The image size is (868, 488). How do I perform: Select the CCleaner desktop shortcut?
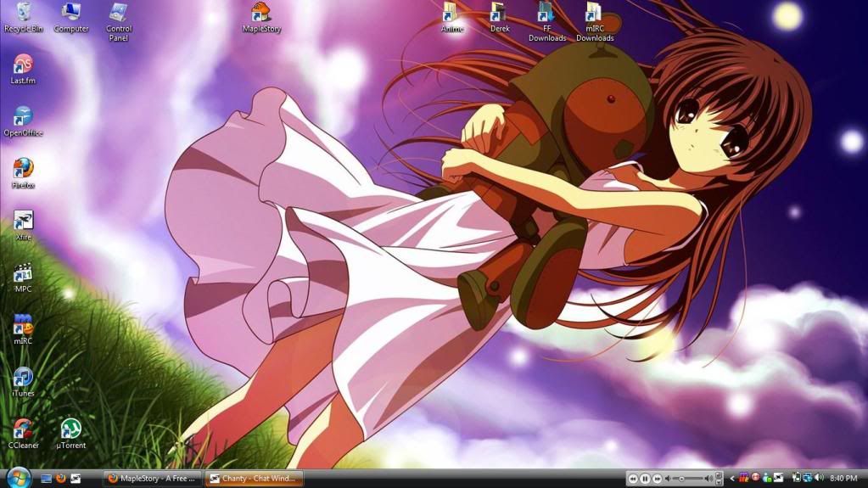click(23, 434)
